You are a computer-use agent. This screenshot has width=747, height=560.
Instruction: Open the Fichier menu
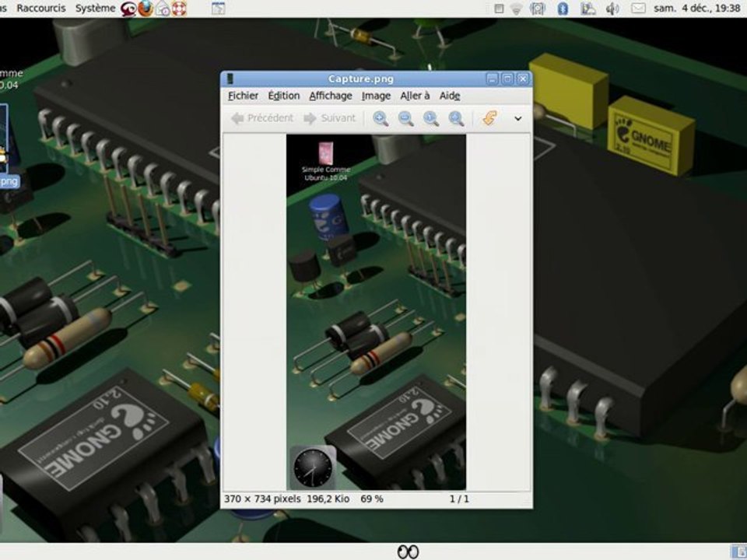243,96
